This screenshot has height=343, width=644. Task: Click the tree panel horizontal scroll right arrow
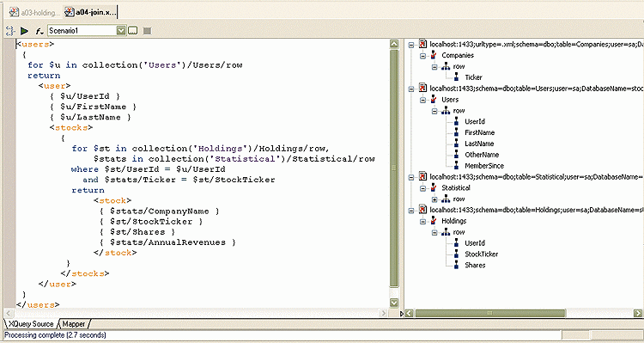tap(639, 314)
